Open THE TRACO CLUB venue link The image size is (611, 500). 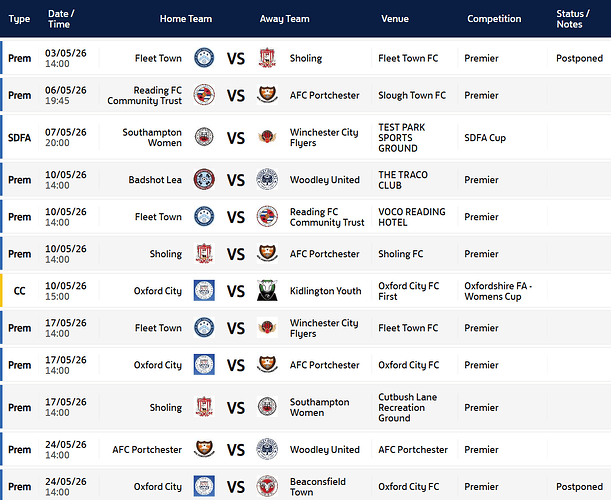pos(403,180)
